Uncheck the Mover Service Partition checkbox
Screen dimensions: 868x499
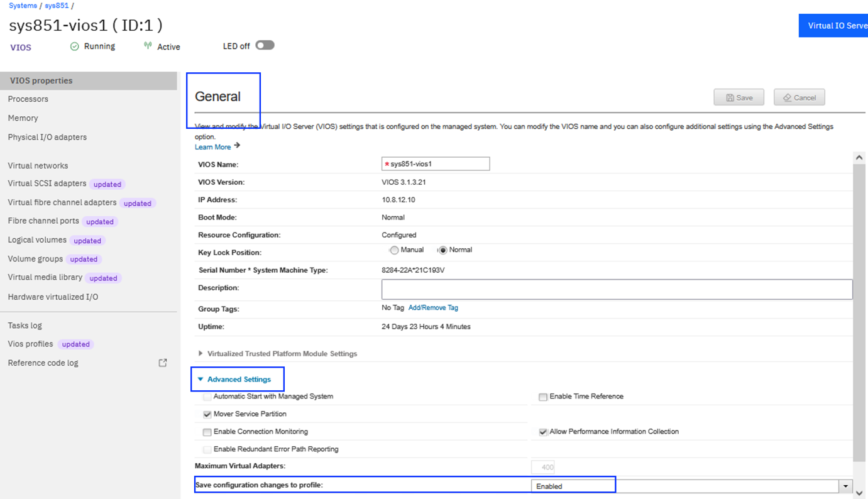(x=207, y=415)
